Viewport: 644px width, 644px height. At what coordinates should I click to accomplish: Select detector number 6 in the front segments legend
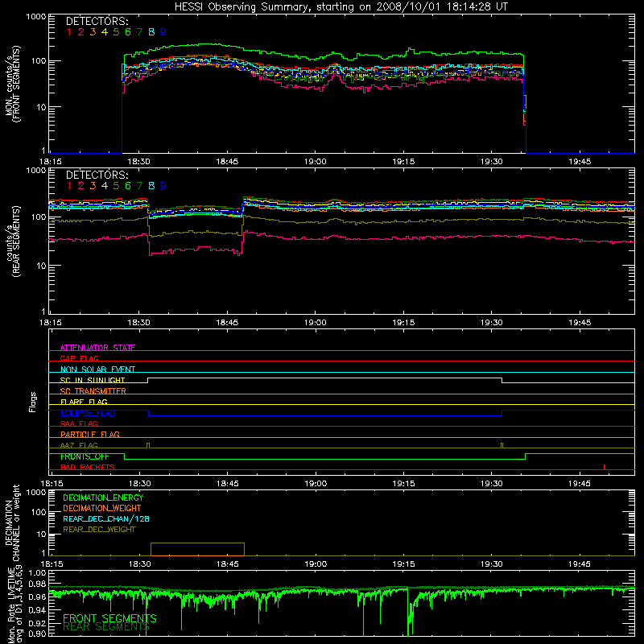coord(128,32)
